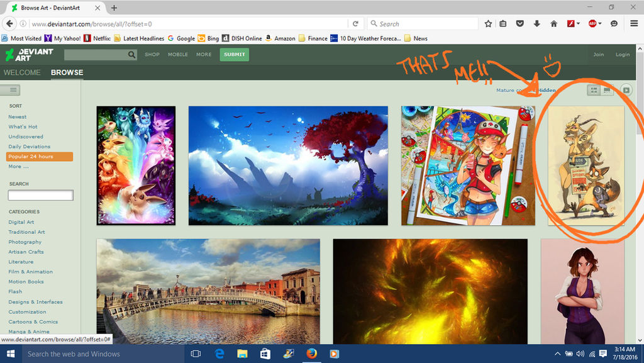
Task: Open the My Yahoo! bookmark
Action: [x=63, y=38]
